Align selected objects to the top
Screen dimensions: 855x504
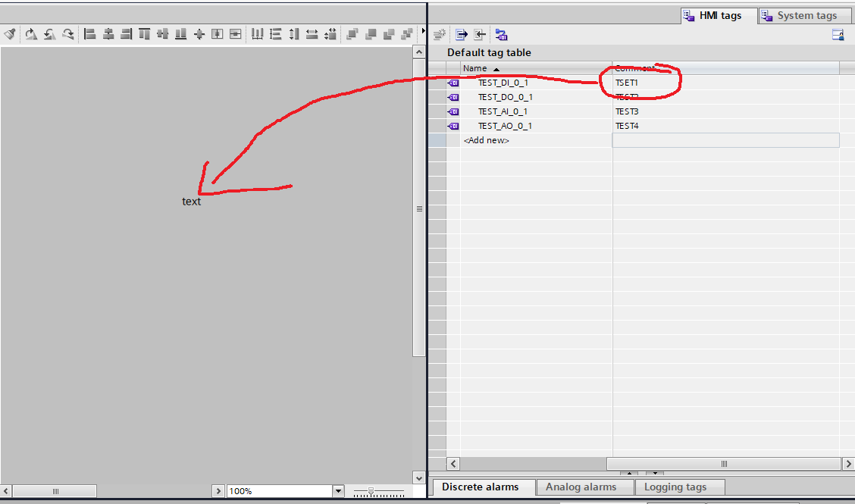coord(145,34)
